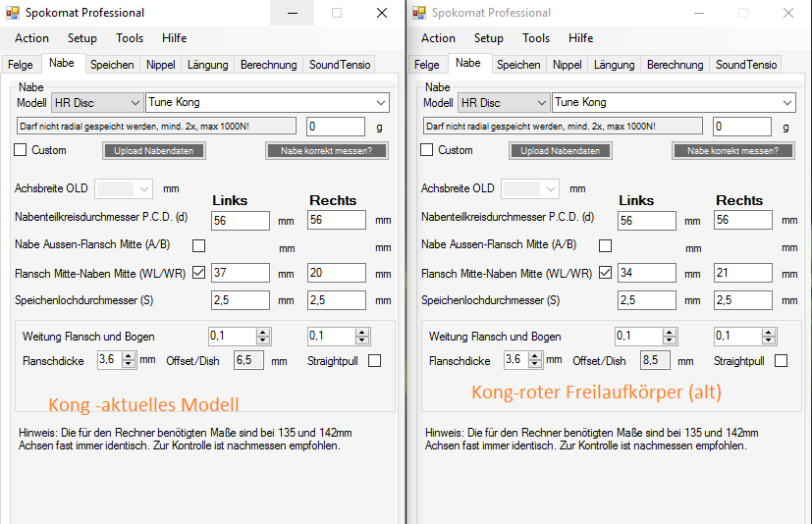
Task: Minimize the left Spokomat Professional window
Action: pos(292,13)
